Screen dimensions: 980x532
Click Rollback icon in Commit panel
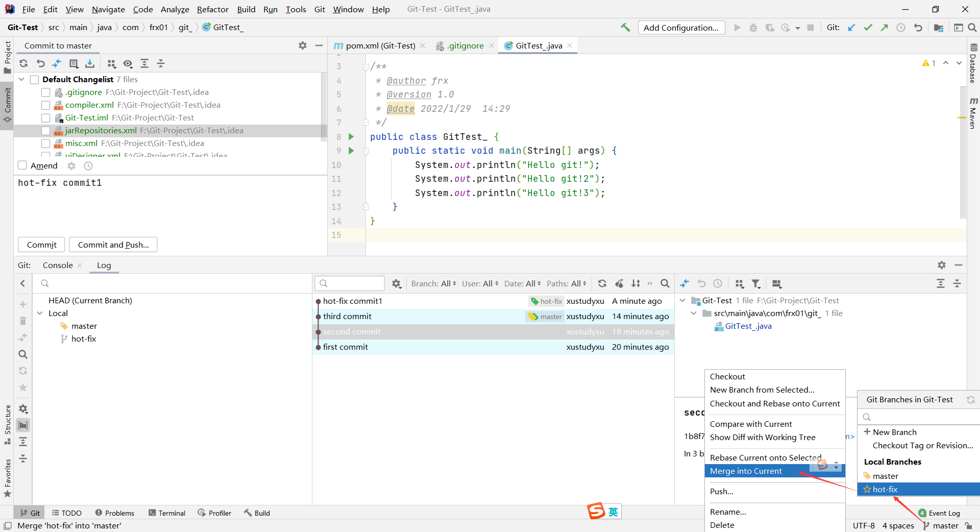(41, 63)
